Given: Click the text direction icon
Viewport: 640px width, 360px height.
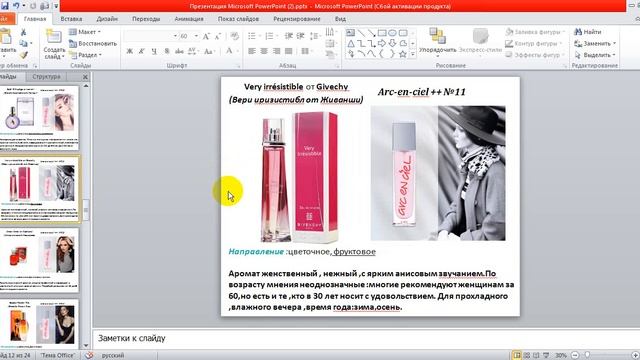Looking at the screenshot, I should coord(330,32).
